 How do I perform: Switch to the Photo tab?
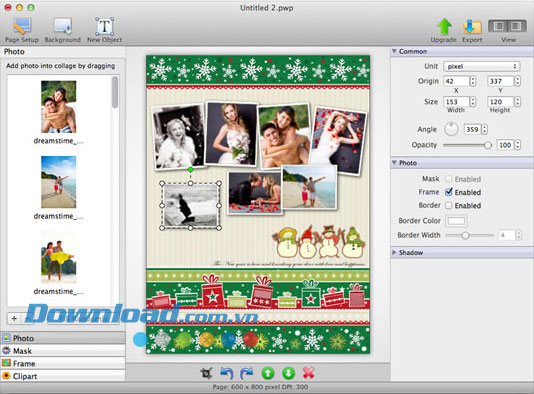(63, 338)
